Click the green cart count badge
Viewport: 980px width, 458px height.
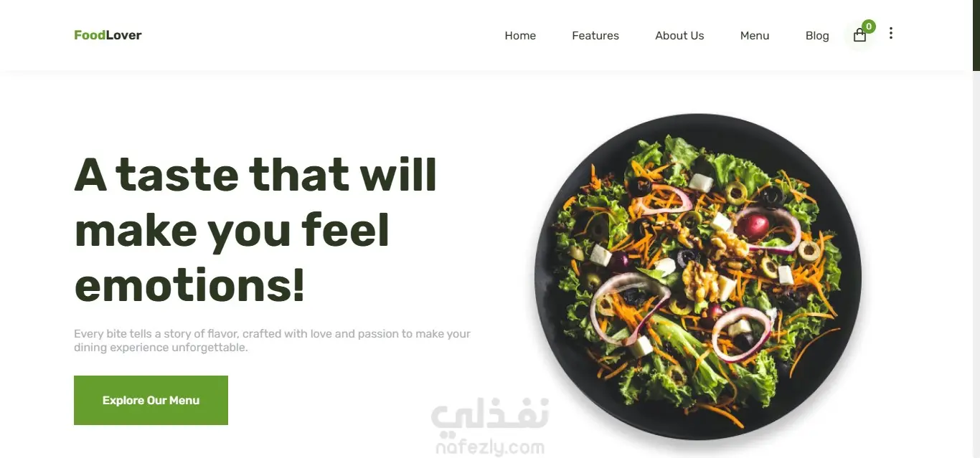[x=869, y=27]
